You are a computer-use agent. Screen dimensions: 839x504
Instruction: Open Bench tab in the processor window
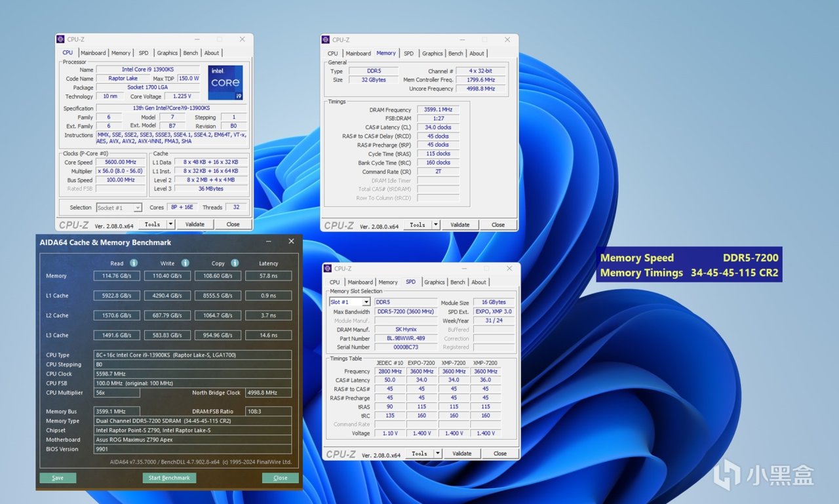191,53
